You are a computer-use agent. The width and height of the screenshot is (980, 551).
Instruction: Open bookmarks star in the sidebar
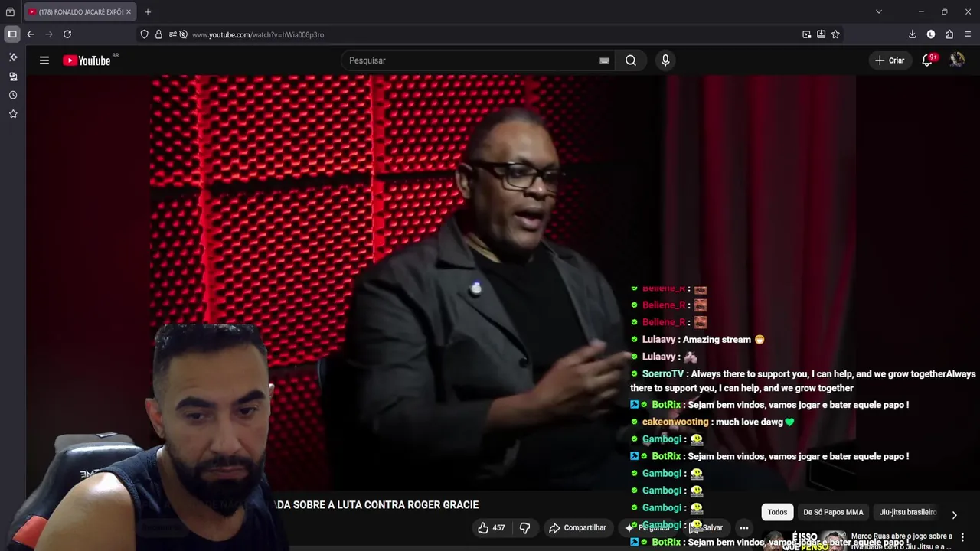coord(13,114)
